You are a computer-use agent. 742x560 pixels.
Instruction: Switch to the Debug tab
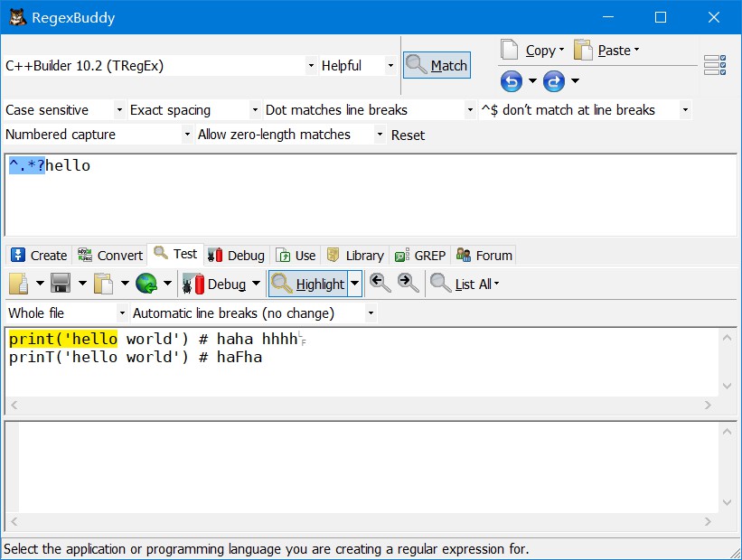pos(236,256)
